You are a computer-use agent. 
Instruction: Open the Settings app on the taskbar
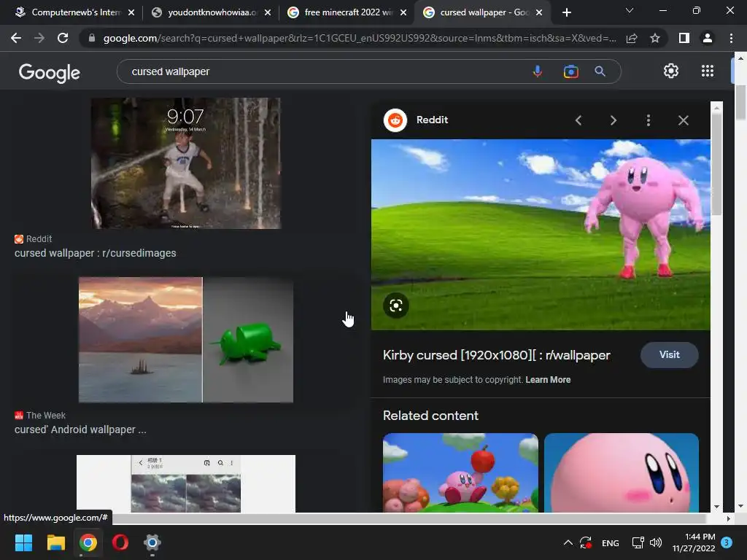[x=152, y=542]
